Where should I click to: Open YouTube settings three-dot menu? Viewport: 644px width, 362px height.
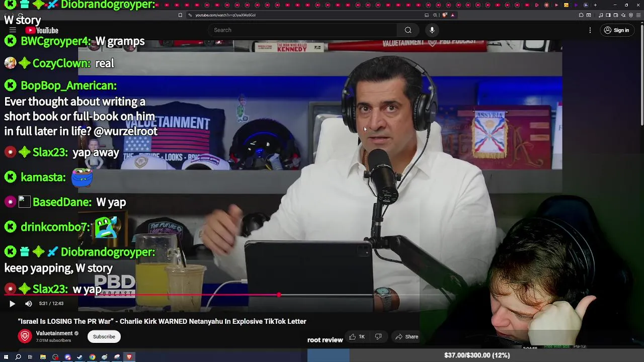(590, 30)
